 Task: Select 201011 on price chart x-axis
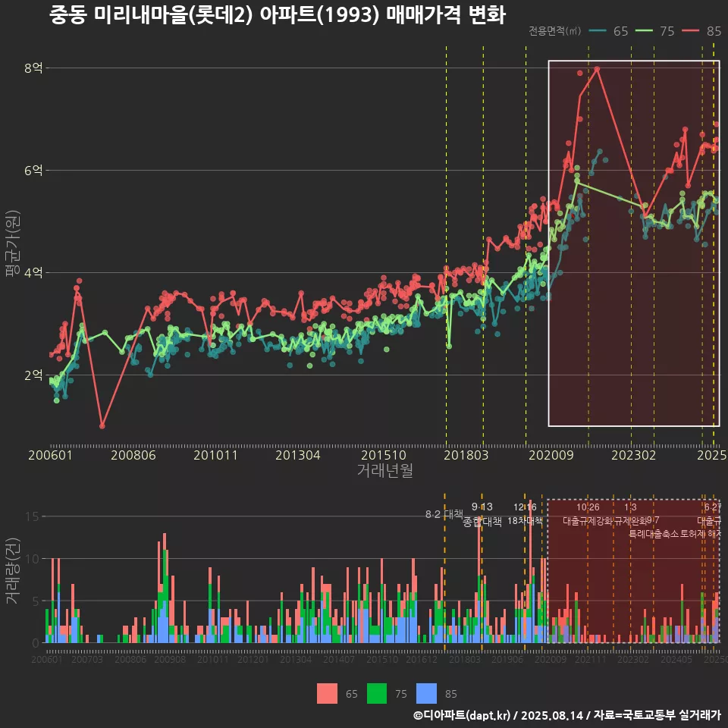point(215,455)
